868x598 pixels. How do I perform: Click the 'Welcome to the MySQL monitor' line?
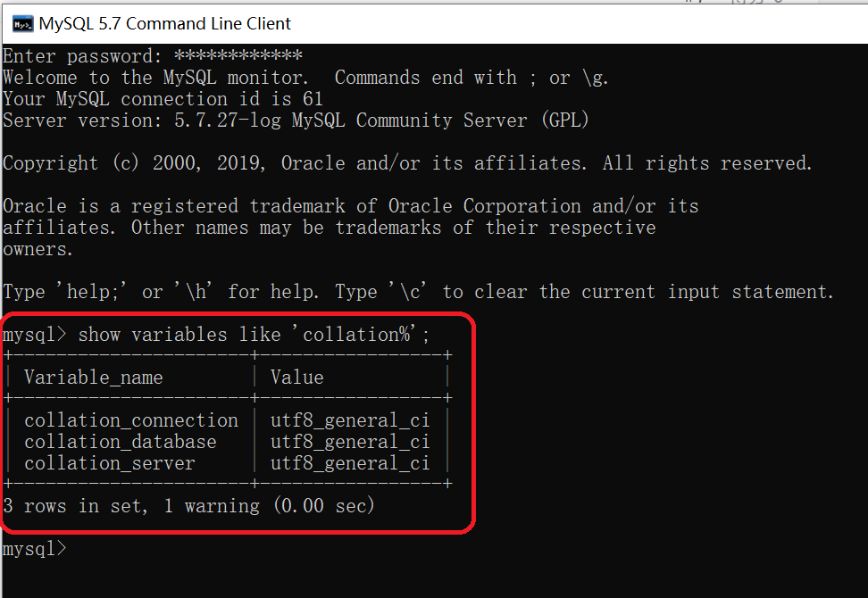[x=305, y=78]
